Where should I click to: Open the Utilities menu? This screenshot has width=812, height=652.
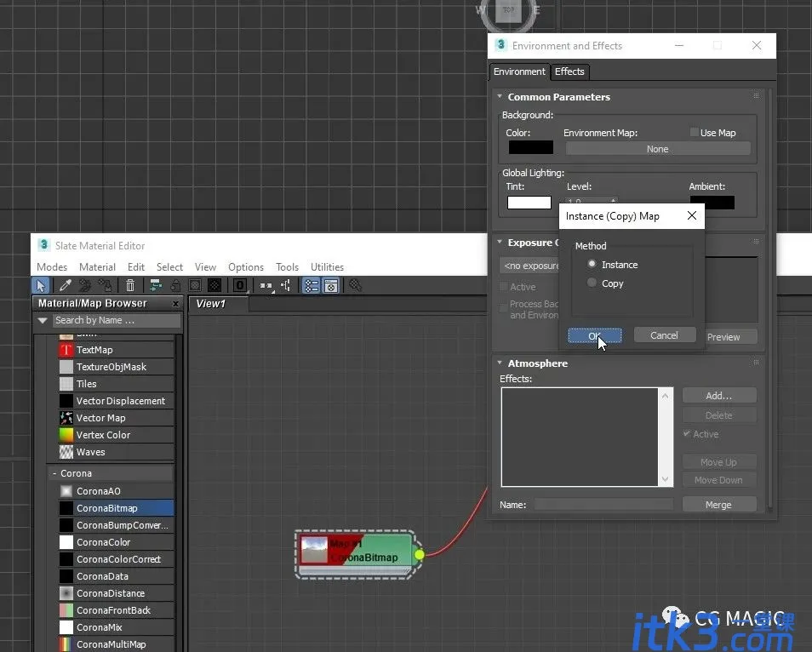(x=328, y=267)
